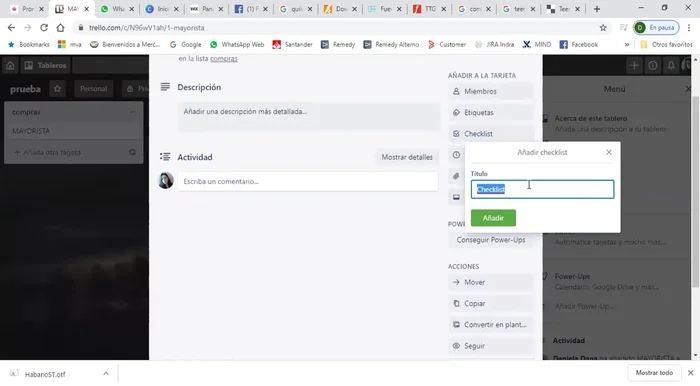This screenshot has width=700, height=386.
Task: Star the prueba board
Action: 58,89
